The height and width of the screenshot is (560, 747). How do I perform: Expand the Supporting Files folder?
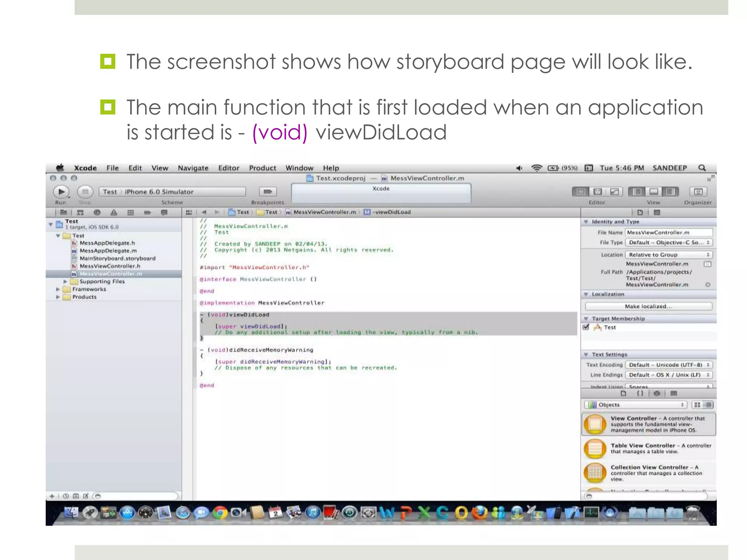click(65, 281)
